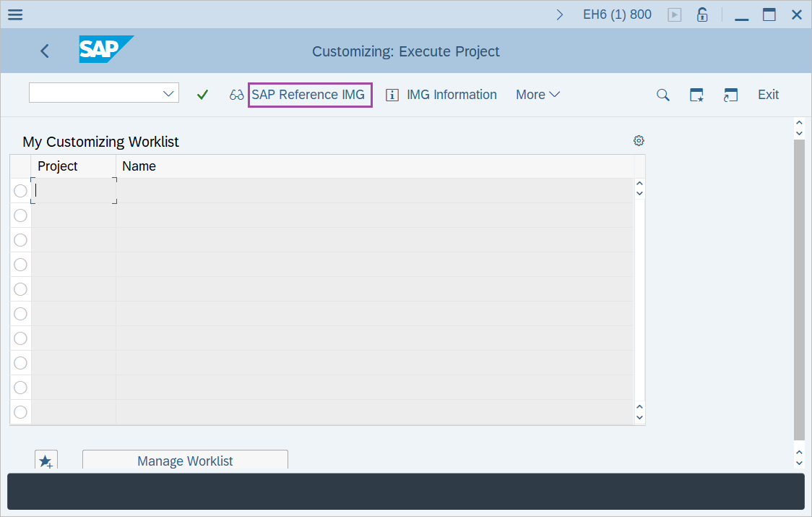Open SAP Reference IMG

point(309,94)
